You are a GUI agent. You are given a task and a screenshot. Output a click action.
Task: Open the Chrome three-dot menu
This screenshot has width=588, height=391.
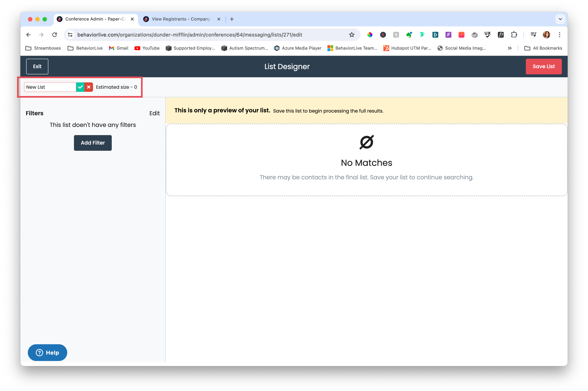point(560,35)
